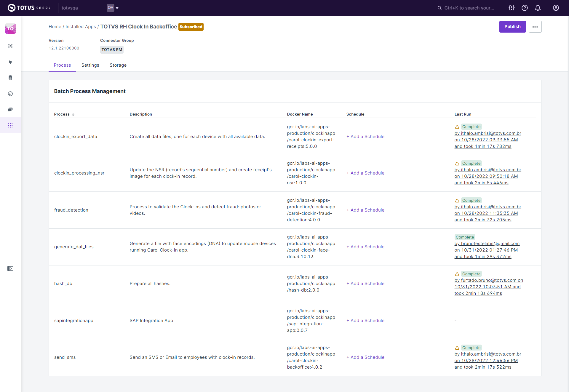Open the three-dots more options menu
This screenshot has height=392, width=569.
coord(535,27)
